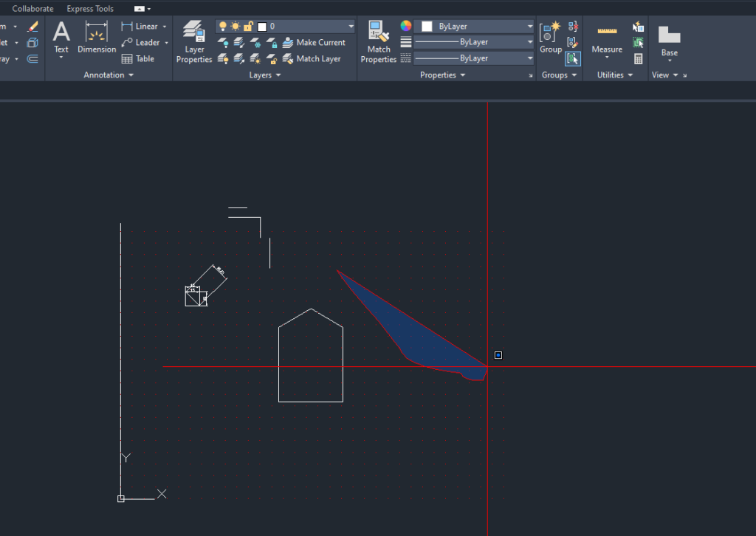Select the Erase tool icon

click(32, 27)
